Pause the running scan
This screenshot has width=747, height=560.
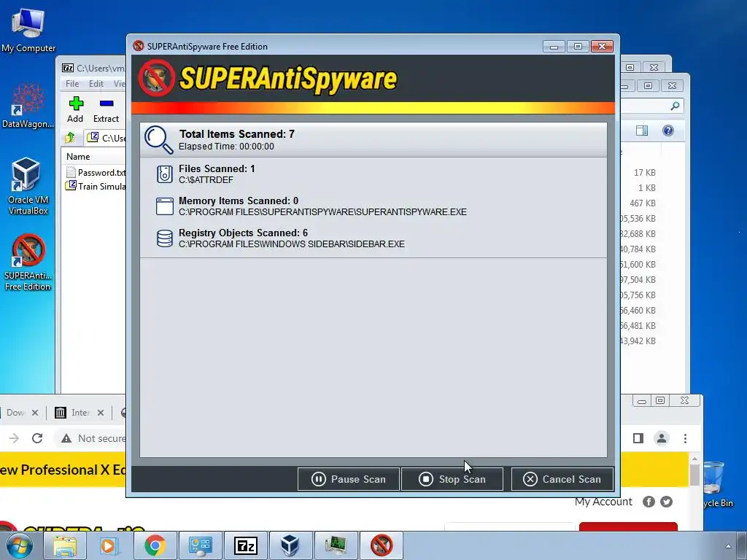pos(348,479)
